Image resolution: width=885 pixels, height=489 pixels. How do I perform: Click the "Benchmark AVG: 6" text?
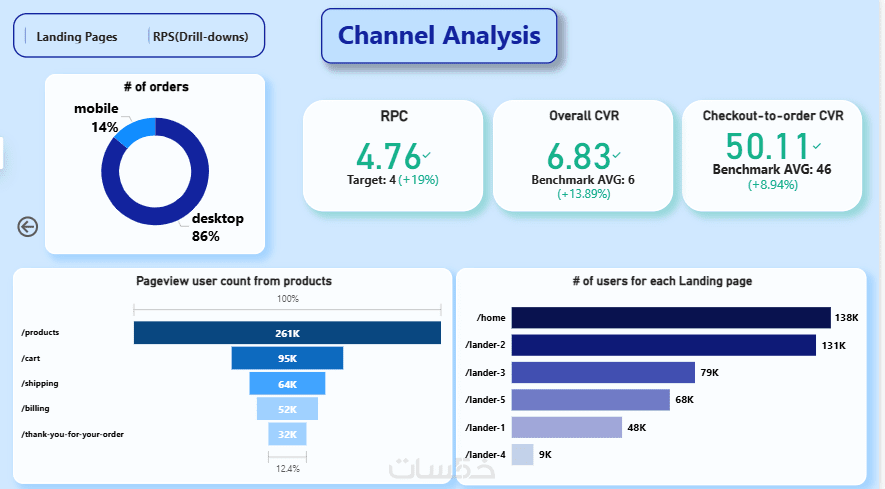coord(583,180)
